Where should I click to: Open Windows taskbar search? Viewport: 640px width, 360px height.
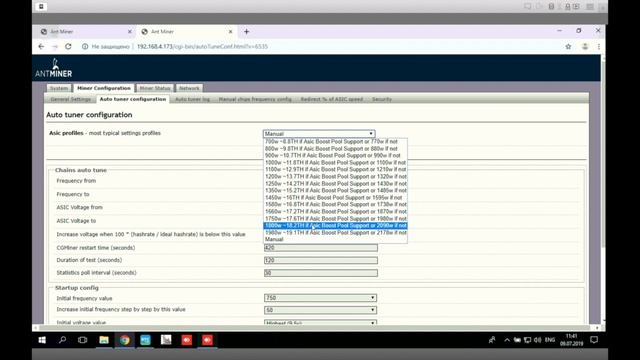click(x=62, y=340)
